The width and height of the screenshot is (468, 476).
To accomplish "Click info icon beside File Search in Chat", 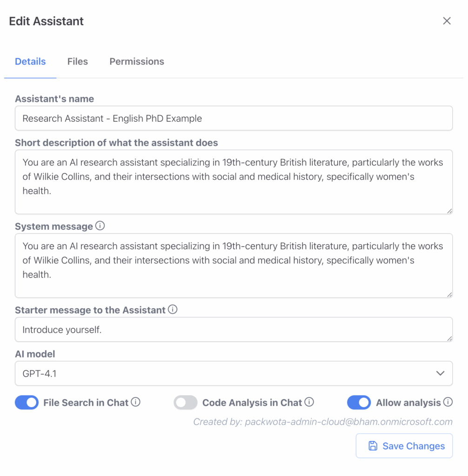I will coord(135,402).
